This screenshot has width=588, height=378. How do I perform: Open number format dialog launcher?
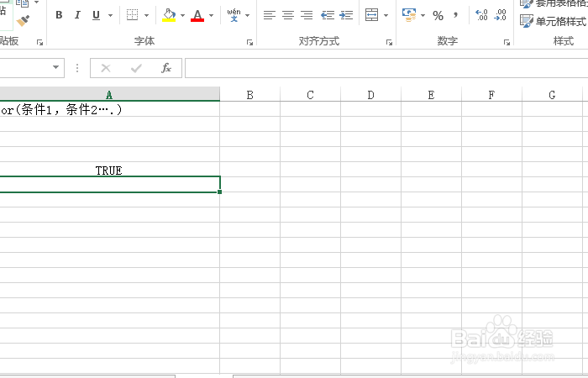(x=507, y=43)
